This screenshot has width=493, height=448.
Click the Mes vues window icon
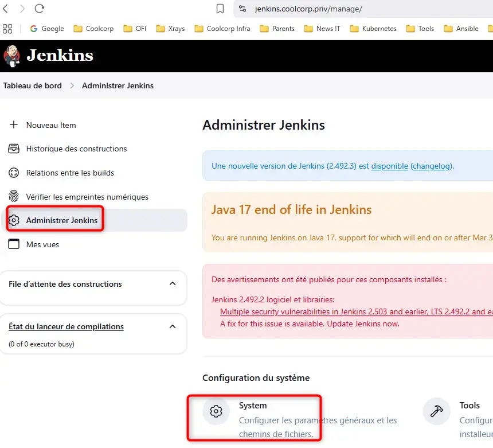(x=14, y=244)
